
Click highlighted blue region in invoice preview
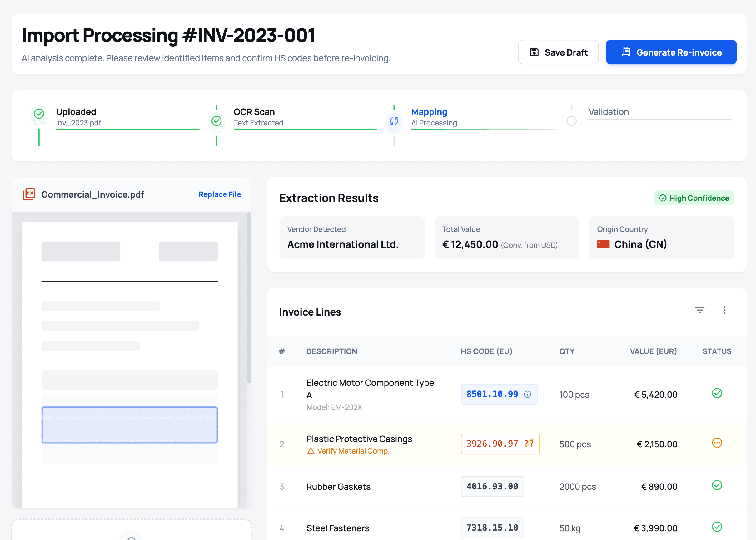tap(129, 425)
